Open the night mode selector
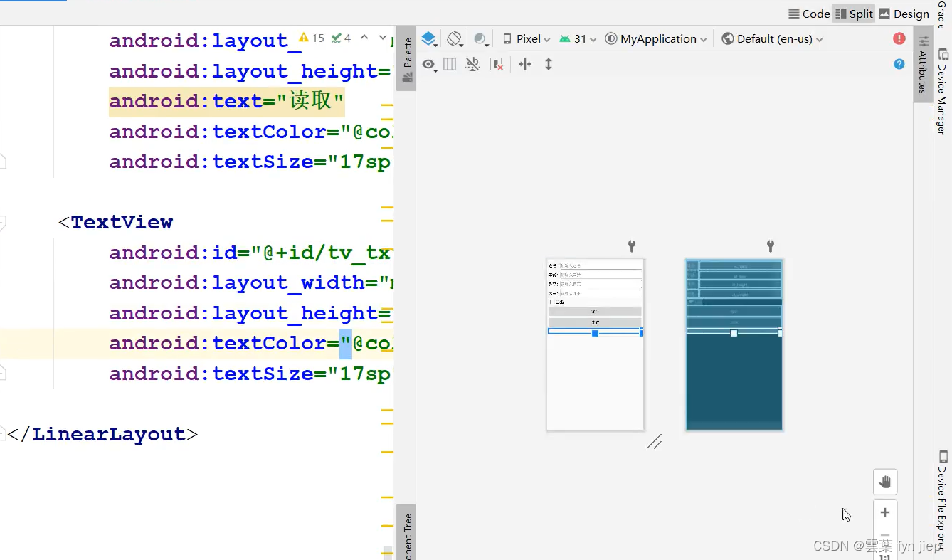This screenshot has width=952, height=560. click(481, 39)
